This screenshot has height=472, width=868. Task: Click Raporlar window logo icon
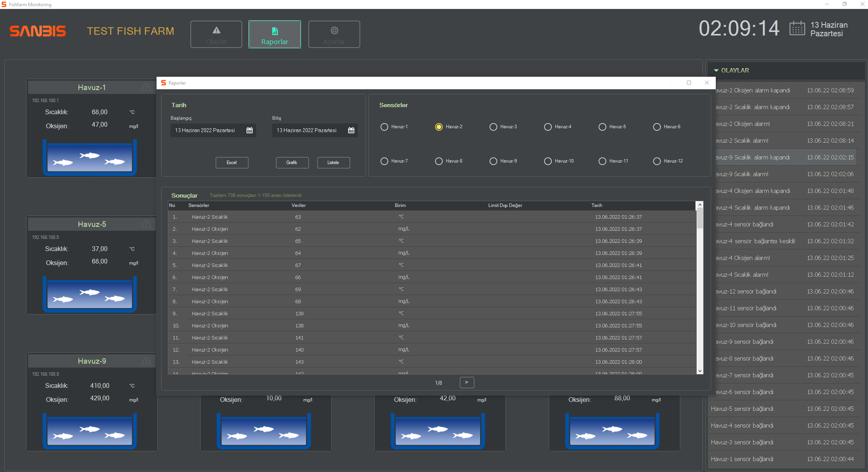[164, 83]
